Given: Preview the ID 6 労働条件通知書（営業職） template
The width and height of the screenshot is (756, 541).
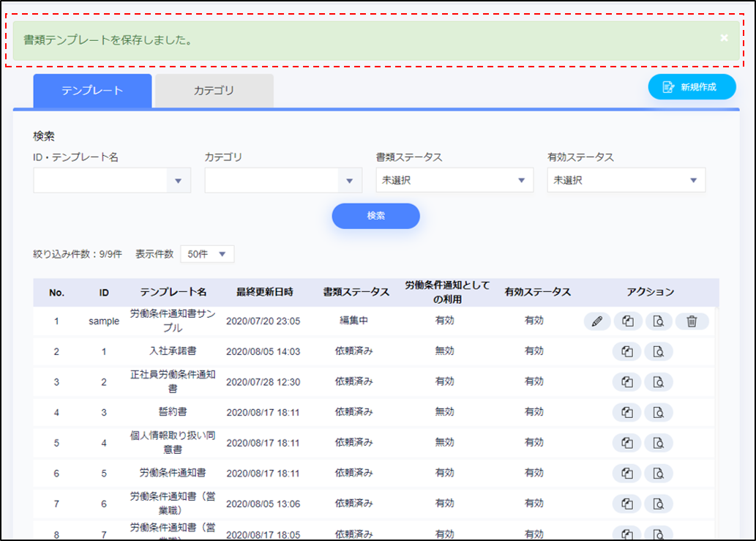Looking at the screenshot, I should [658, 504].
